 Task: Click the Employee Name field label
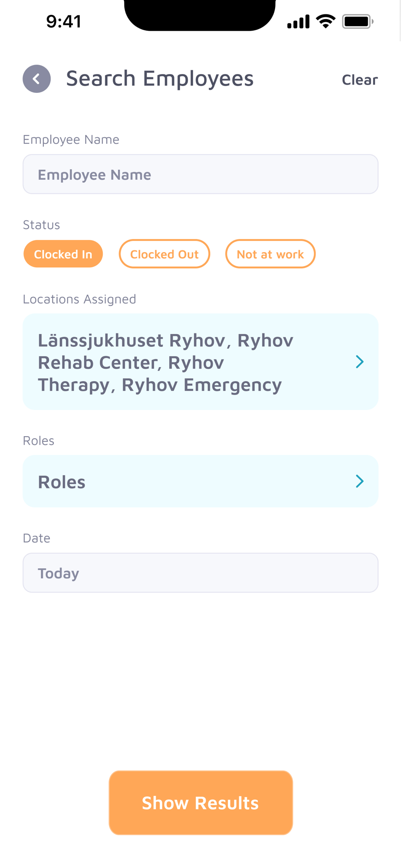pyautogui.click(x=71, y=139)
